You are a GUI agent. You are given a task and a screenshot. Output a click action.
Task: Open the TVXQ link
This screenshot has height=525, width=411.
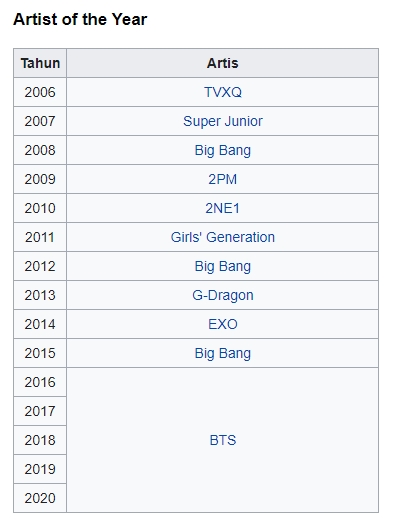223,92
